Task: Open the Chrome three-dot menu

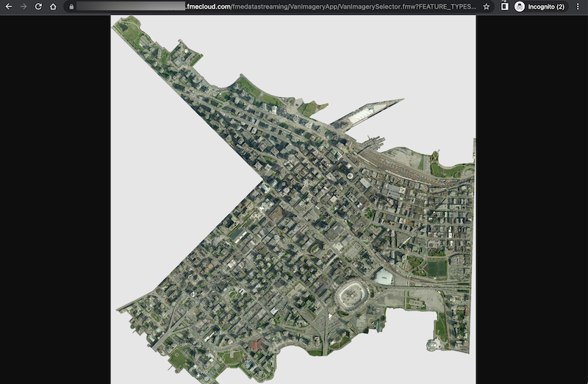Action: [578, 7]
